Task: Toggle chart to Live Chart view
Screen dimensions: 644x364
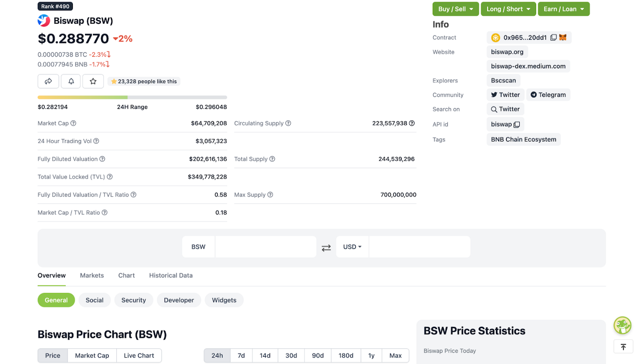Action: [x=139, y=356]
